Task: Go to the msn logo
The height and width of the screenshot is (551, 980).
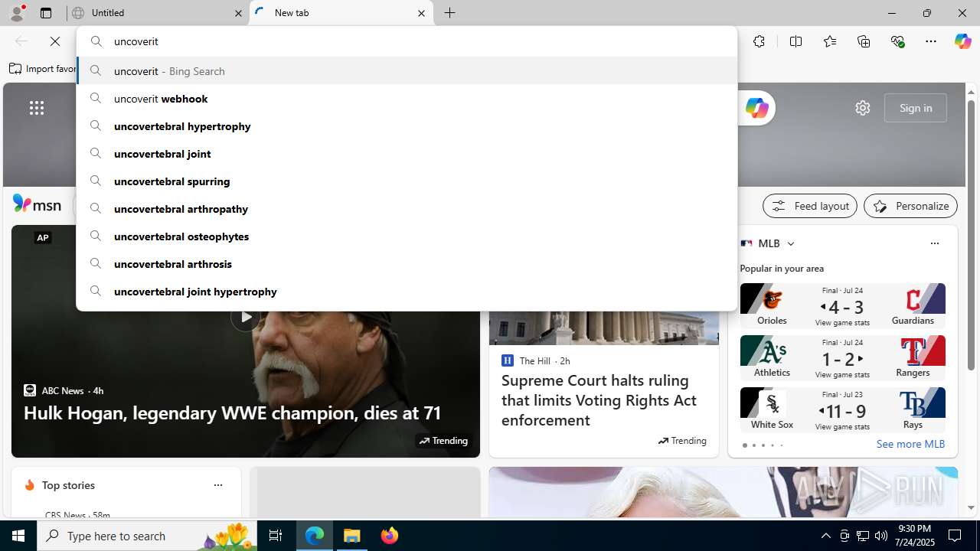Action: (x=37, y=204)
